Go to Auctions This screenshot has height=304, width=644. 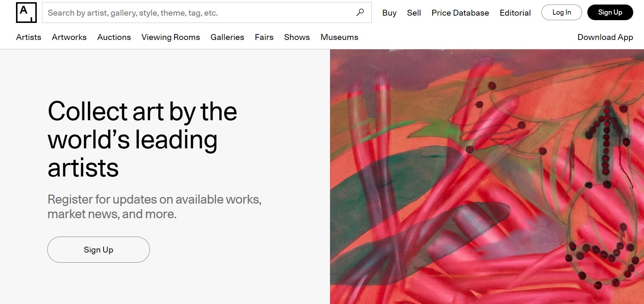coord(114,37)
